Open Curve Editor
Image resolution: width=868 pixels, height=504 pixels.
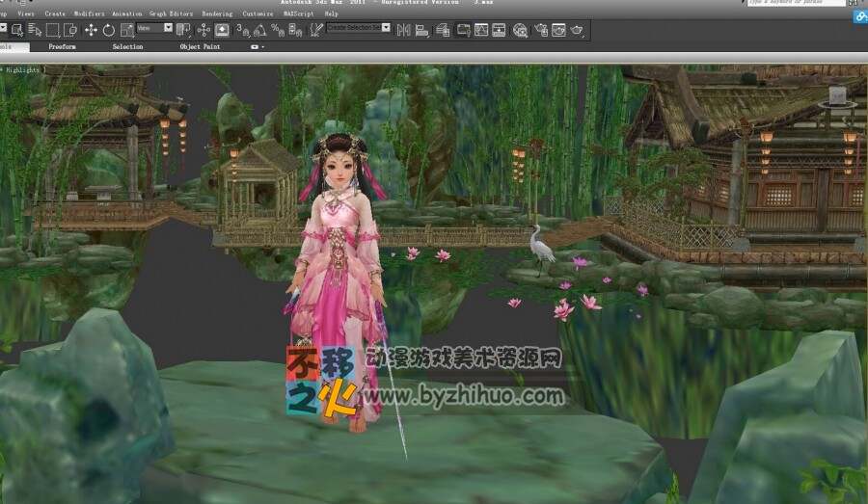[x=481, y=30]
